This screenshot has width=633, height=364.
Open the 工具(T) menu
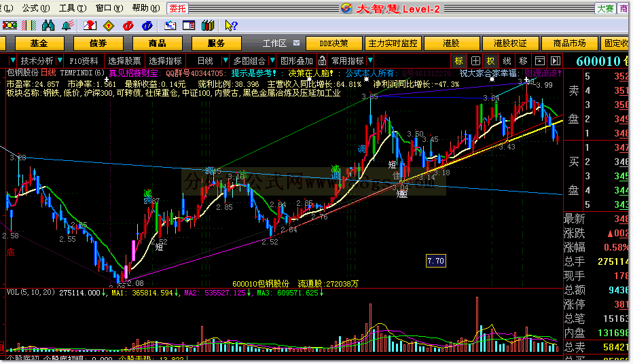[x=73, y=8]
